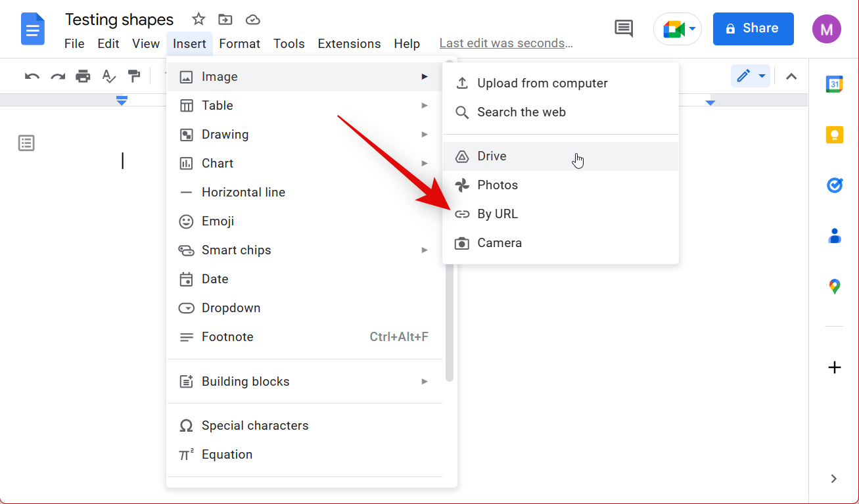Expand the Chart submenu
Screen dimensions: 859x504
[x=304, y=164]
